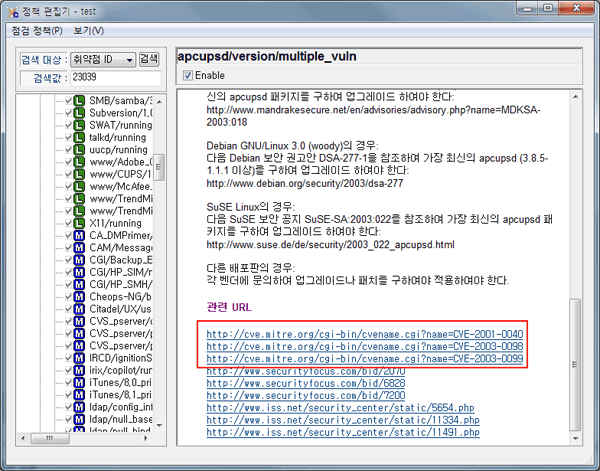Click the www.debian.org dsa-277 URL text
The height and width of the screenshot is (471, 600).
(x=305, y=183)
